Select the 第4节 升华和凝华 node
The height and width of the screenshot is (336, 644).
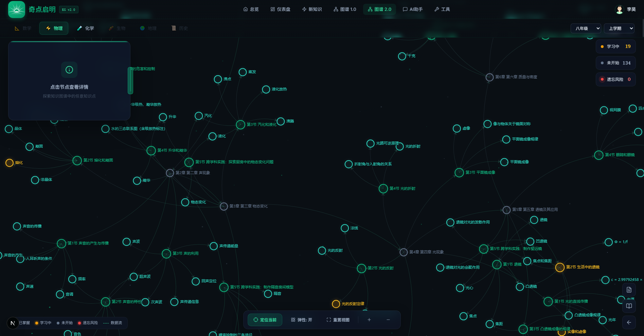151,150
